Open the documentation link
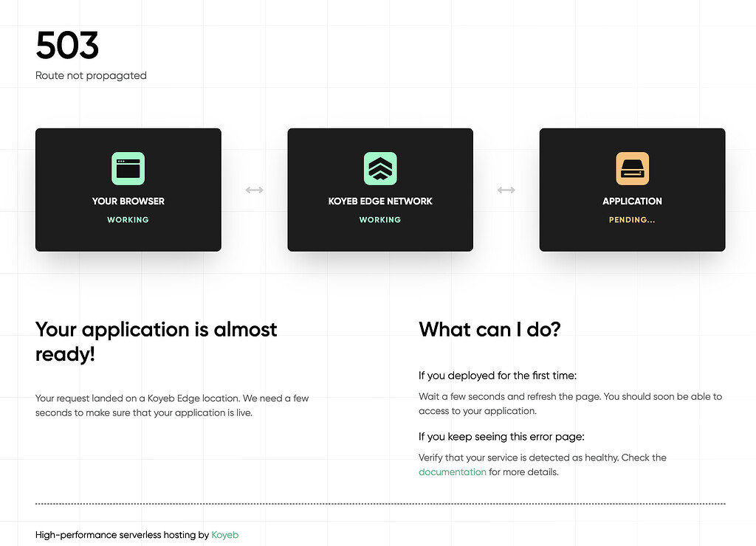This screenshot has width=756, height=546. [x=452, y=471]
